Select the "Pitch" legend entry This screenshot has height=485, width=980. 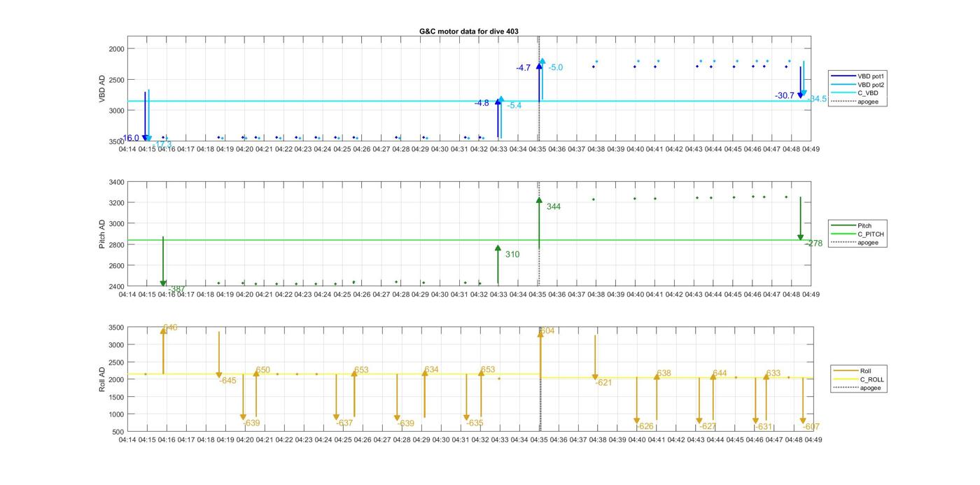[851, 226]
